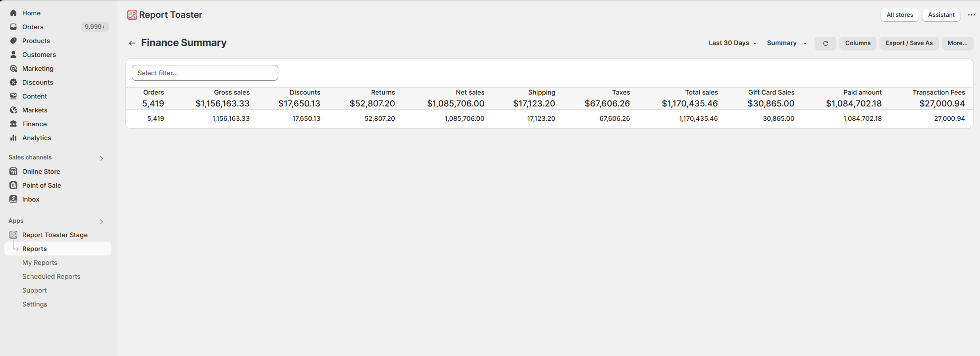
Task: Click the Discounts badge icon
Action: [x=13, y=82]
